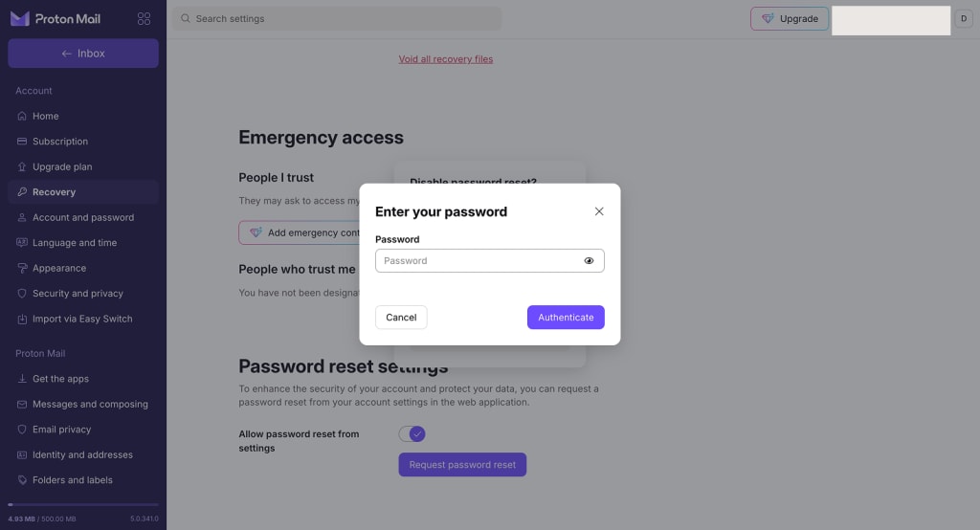Click the Home house icon in sidebar
Screen dimensions: 980x530
[x=22, y=116]
